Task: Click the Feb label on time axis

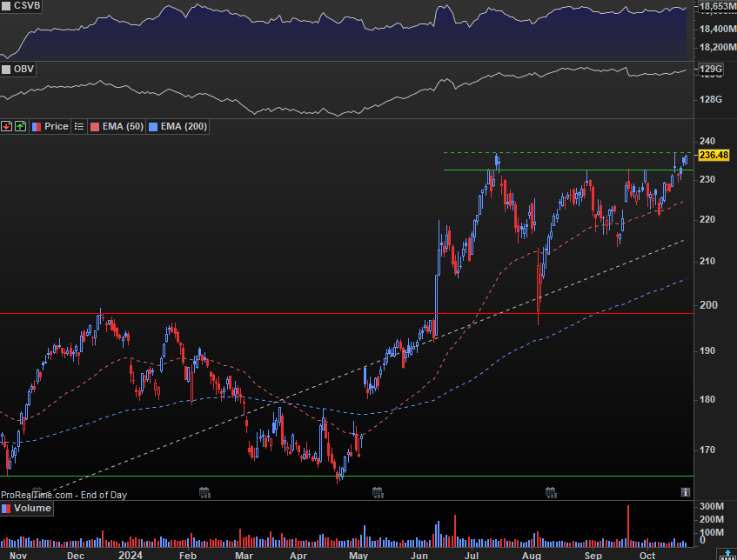Action: point(188,556)
